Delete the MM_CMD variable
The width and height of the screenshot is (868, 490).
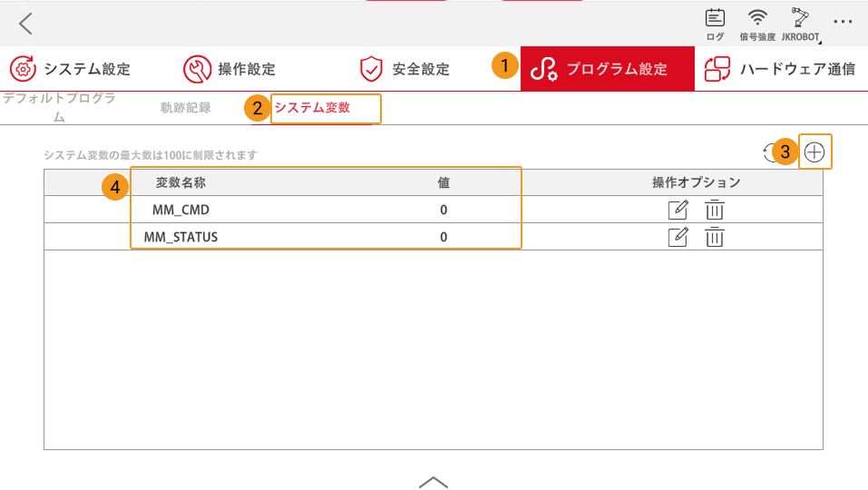[x=715, y=210]
